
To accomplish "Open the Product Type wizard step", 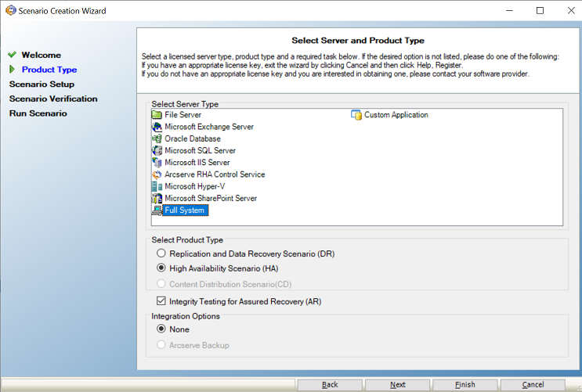I will pos(49,70).
